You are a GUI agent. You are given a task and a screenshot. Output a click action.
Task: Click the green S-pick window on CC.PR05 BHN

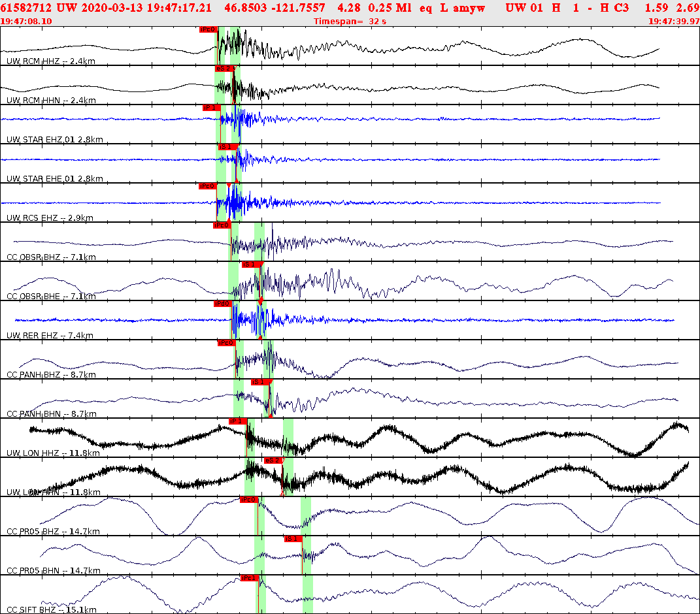tap(305, 555)
